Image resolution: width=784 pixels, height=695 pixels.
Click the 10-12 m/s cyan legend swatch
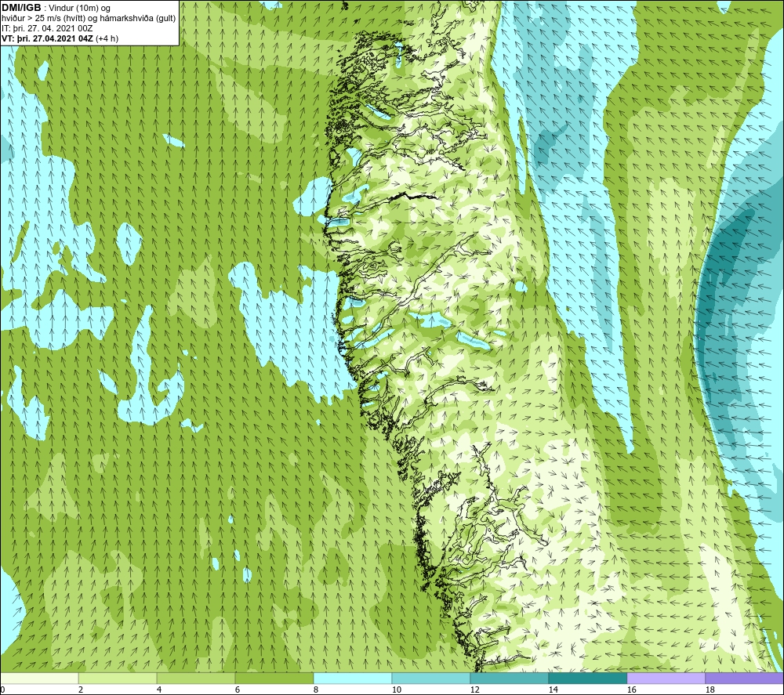[x=431, y=678]
